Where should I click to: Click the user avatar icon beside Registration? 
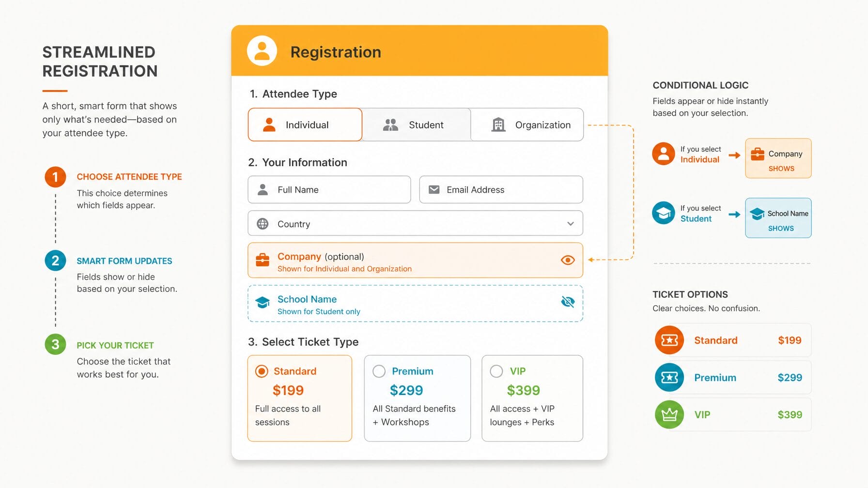262,51
